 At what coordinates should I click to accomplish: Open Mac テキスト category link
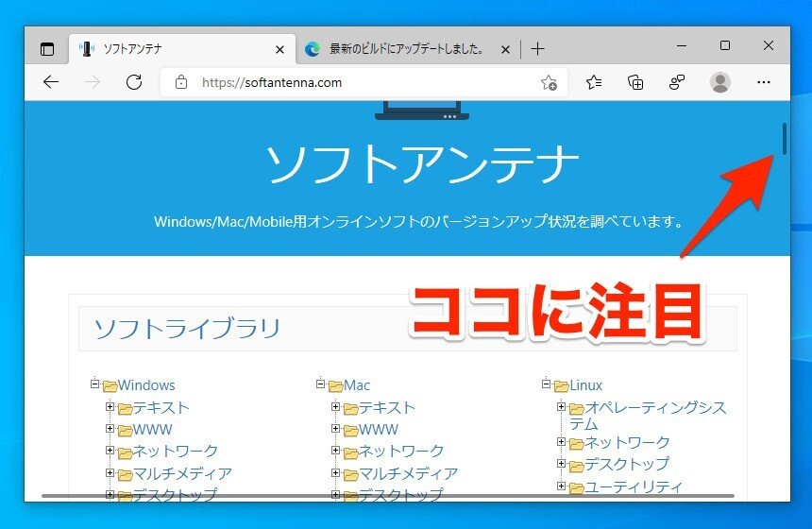pyautogui.click(x=387, y=408)
